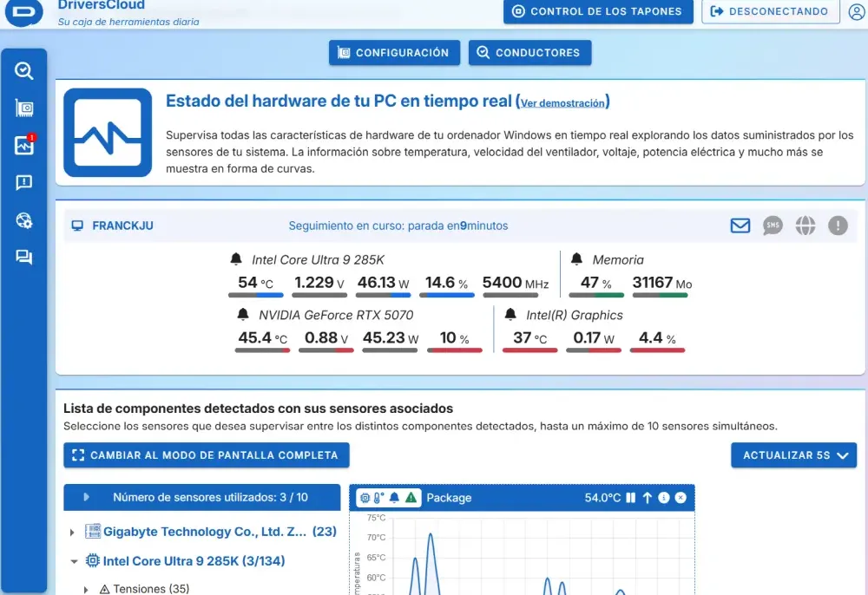Click the CPU temperature 54 °C value

coord(255,283)
